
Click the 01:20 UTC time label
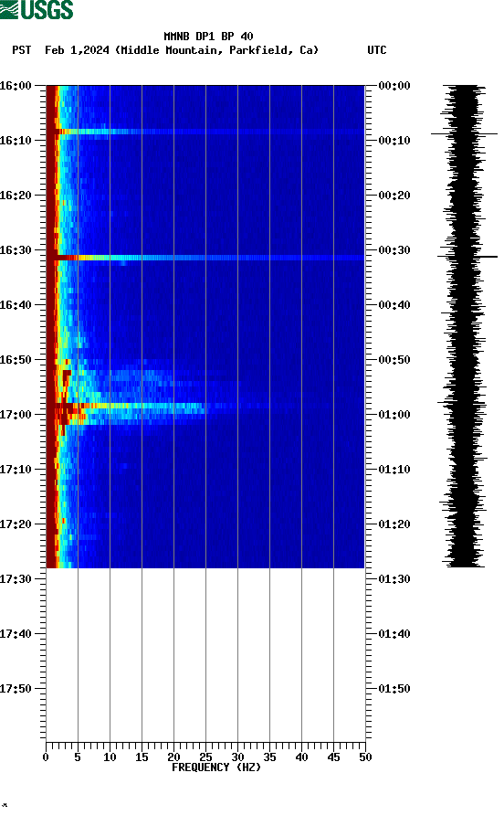[394, 524]
